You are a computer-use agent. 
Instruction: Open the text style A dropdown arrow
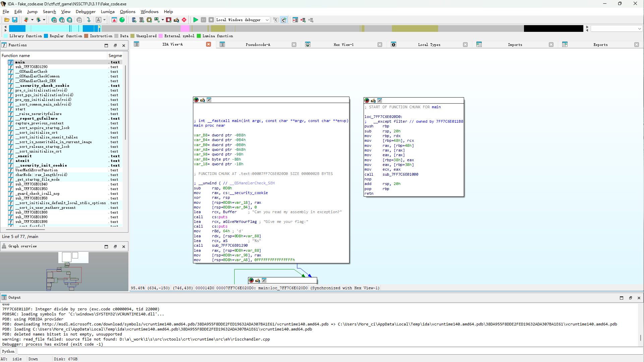click(104, 20)
